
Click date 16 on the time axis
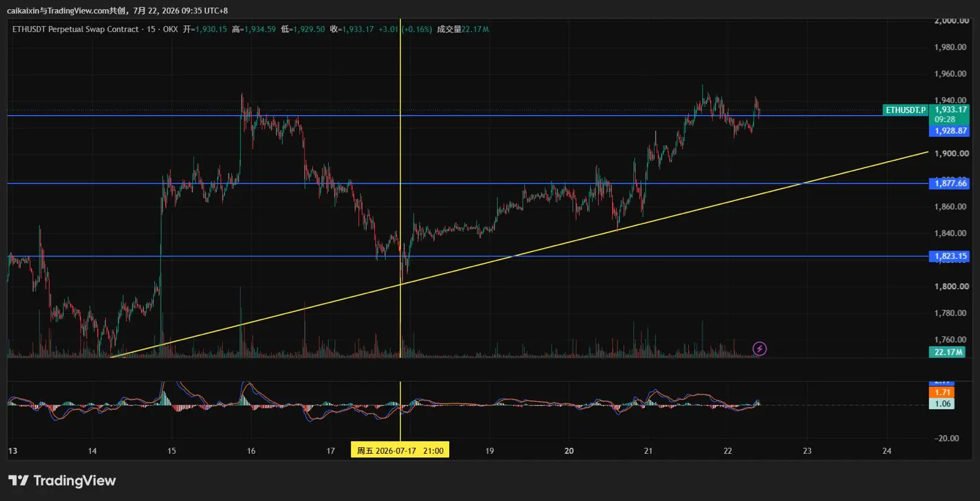coord(251,451)
